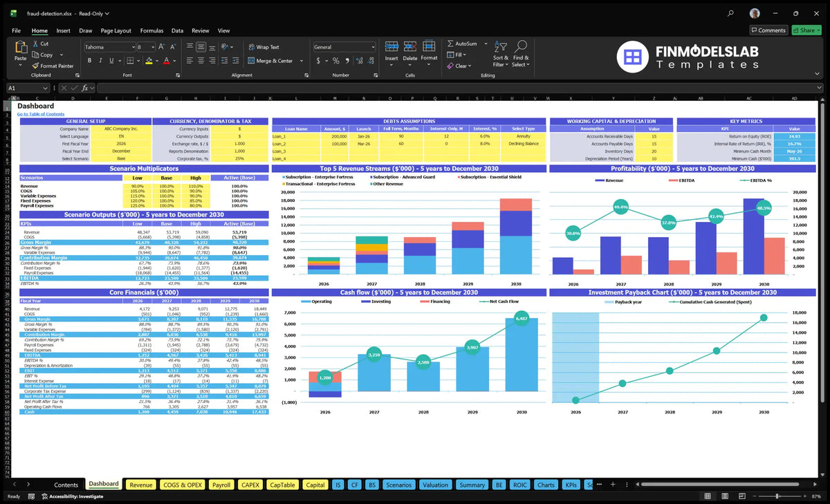The height and width of the screenshot is (504, 830).
Task: Click Accessibility: Investigate in status bar
Action: coord(72,496)
